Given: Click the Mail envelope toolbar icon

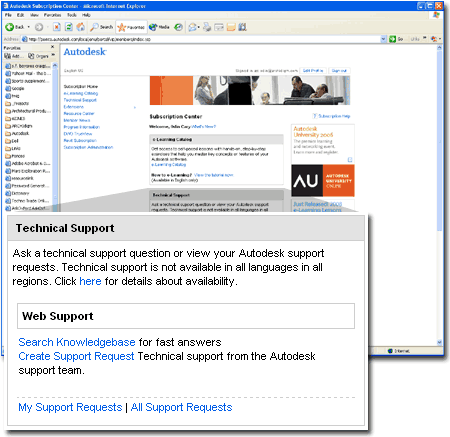Looking at the screenshot, I should tap(193, 27).
